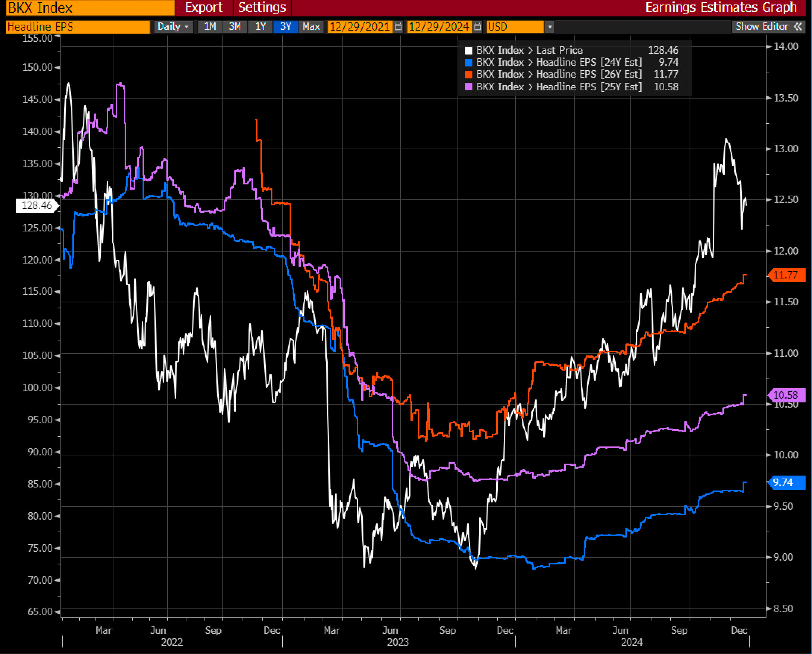
Task: Select the 3Y time range
Action: pos(285,27)
